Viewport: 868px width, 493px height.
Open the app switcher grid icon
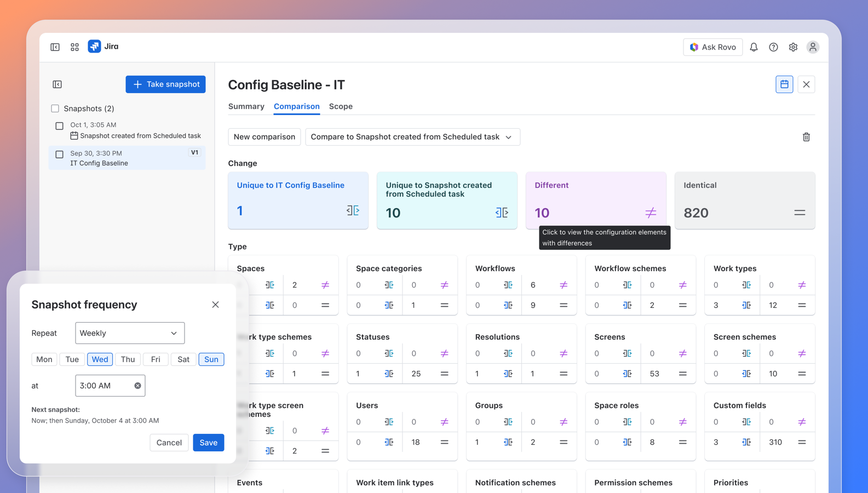pyautogui.click(x=74, y=47)
